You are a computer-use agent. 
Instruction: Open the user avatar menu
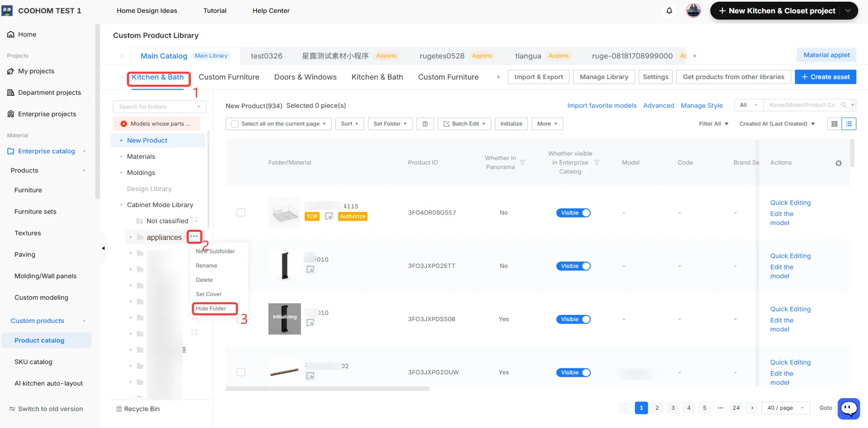click(693, 10)
